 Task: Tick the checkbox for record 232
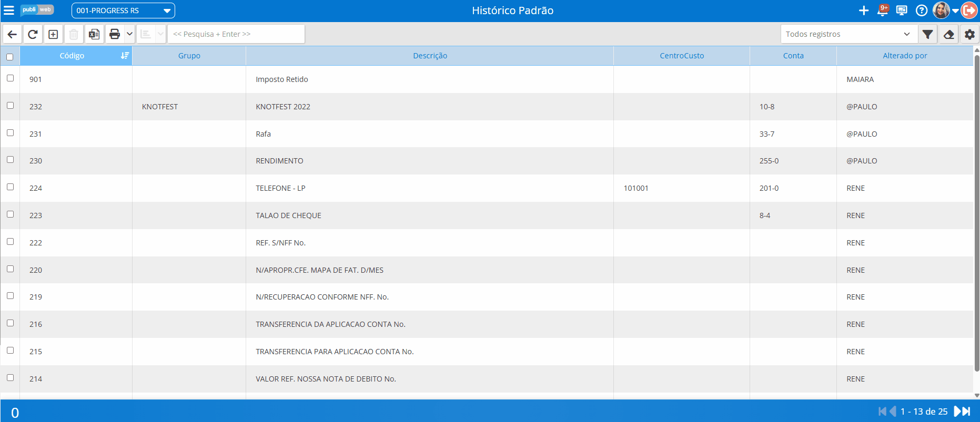[10, 106]
